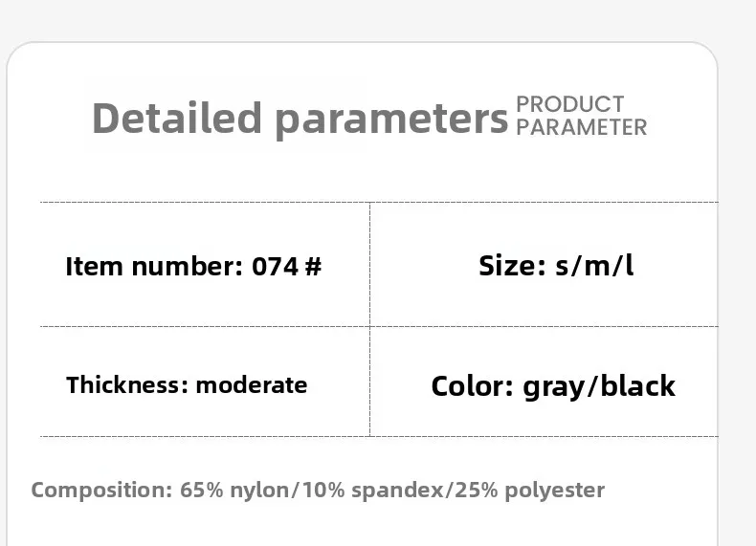756x546 pixels.
Task: Click the "Color:" label
Action: point(473,386)
